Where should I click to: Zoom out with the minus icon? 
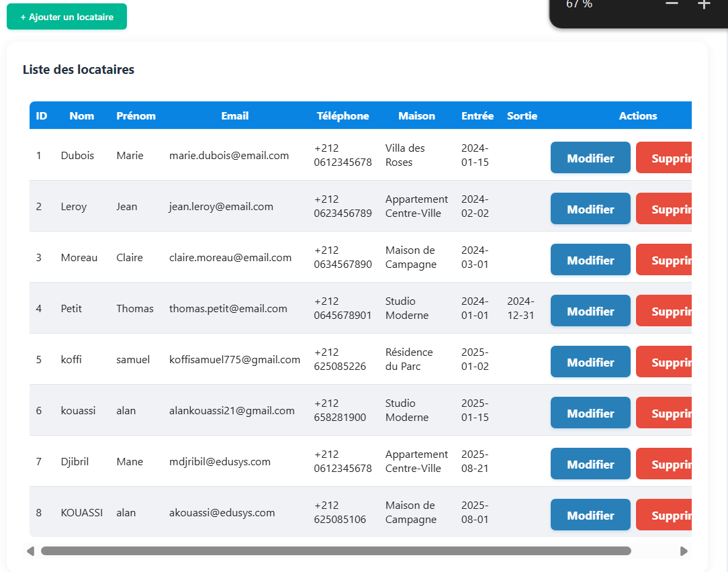672,5
